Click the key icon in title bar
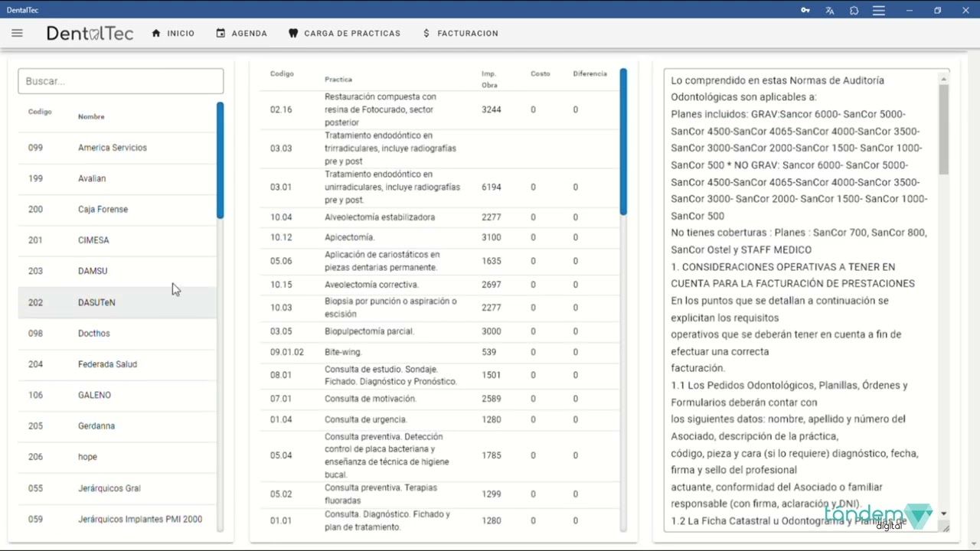 [805, 11]
